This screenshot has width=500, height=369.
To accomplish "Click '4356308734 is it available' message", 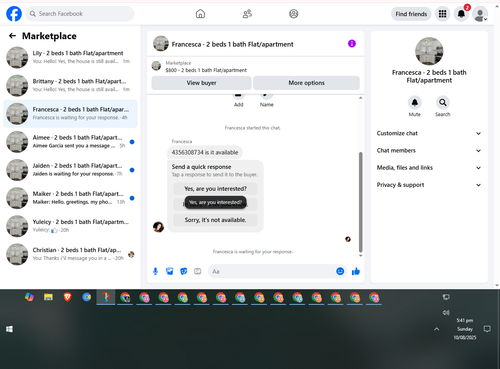I will (x=205, y=152).
